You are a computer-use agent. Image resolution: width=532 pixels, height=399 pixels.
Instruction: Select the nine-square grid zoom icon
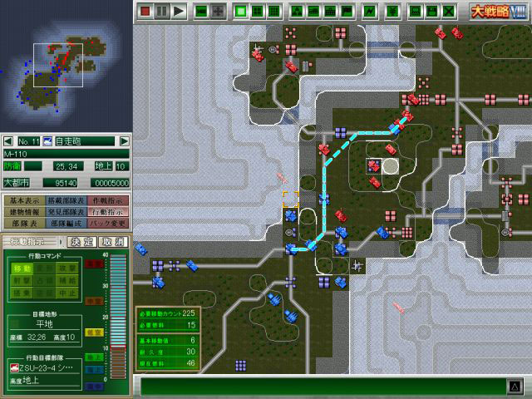click(x=273, y=12)
